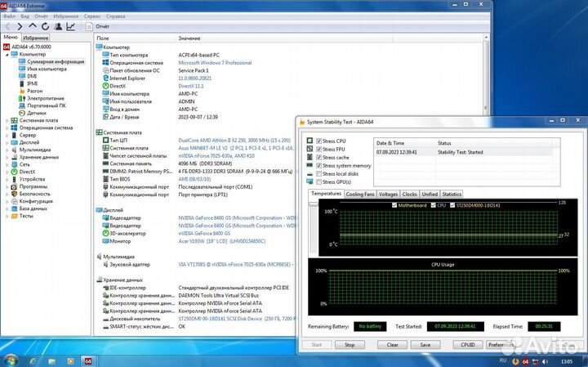This screenshot has width=588, height=367.
Task: Select Суммарная информация tree item
Action: tap(56, 61)
